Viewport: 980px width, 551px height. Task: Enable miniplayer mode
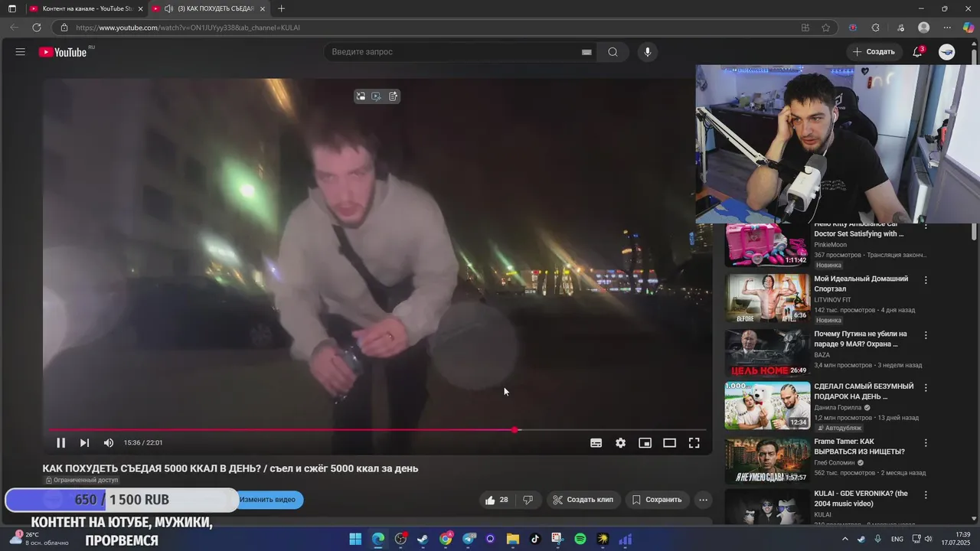[x=645, y=442]
